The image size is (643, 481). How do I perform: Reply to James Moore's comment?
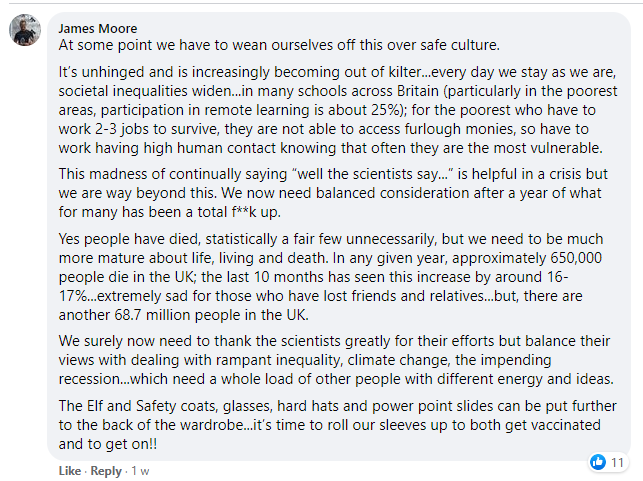(106, 471)
